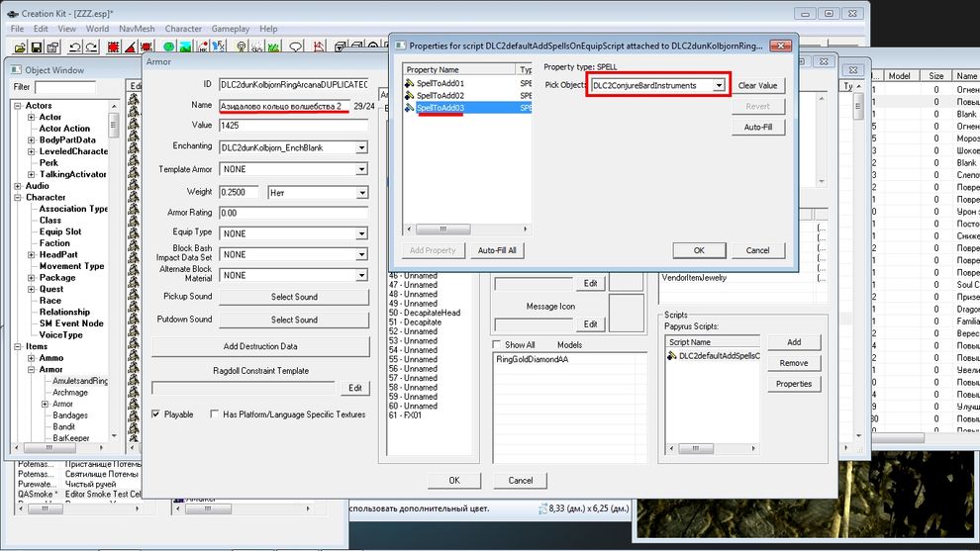The height and width of the screenshot is (551, 980).
Task: Open the Gameplay menu
Action: click(231, 29)
